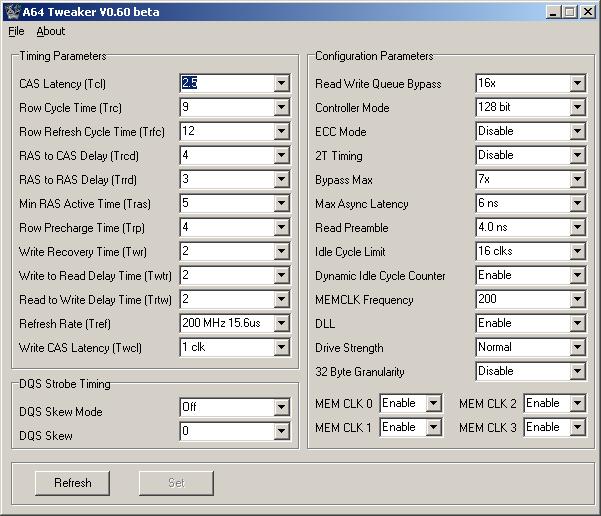Open the RAS to CAS Delay (Trcd) dropdown
Screen dimensions: 601x516
[x=281, y=155]
